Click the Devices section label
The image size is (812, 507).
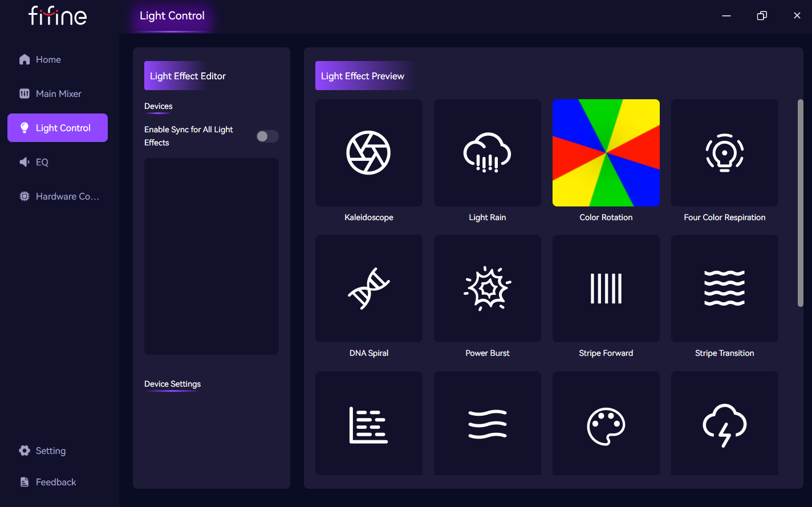point(159,106)
